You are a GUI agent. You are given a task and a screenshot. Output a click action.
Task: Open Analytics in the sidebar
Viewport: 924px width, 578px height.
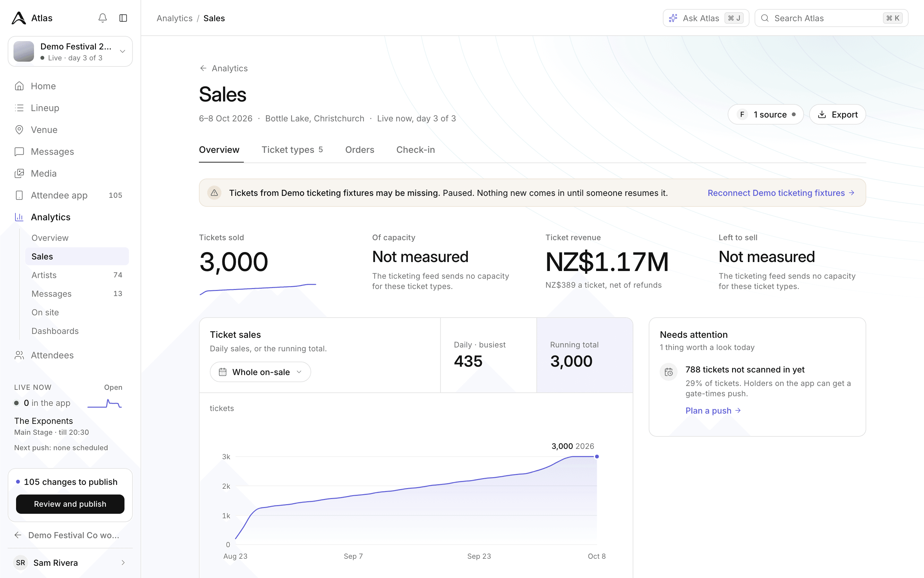point(70,217)
